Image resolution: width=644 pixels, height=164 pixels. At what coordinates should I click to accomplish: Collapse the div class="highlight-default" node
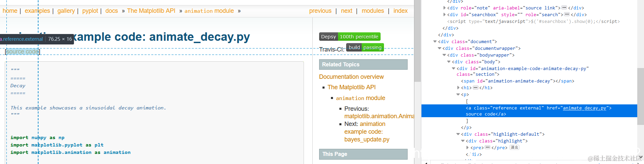[x=458, y=134]
